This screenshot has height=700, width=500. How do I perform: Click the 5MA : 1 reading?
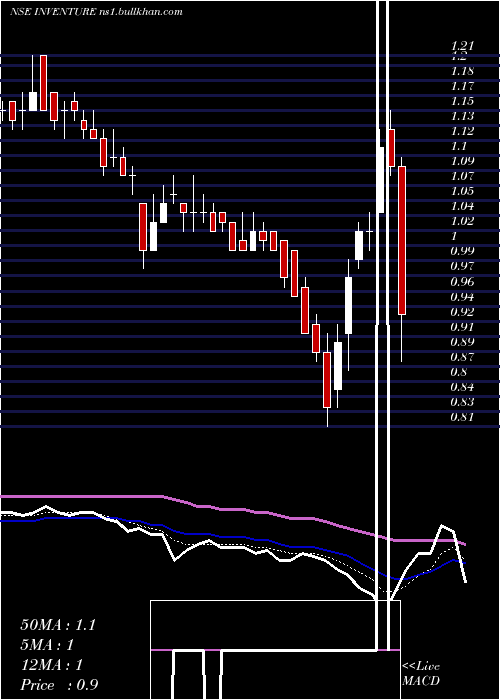pos(47,645)
